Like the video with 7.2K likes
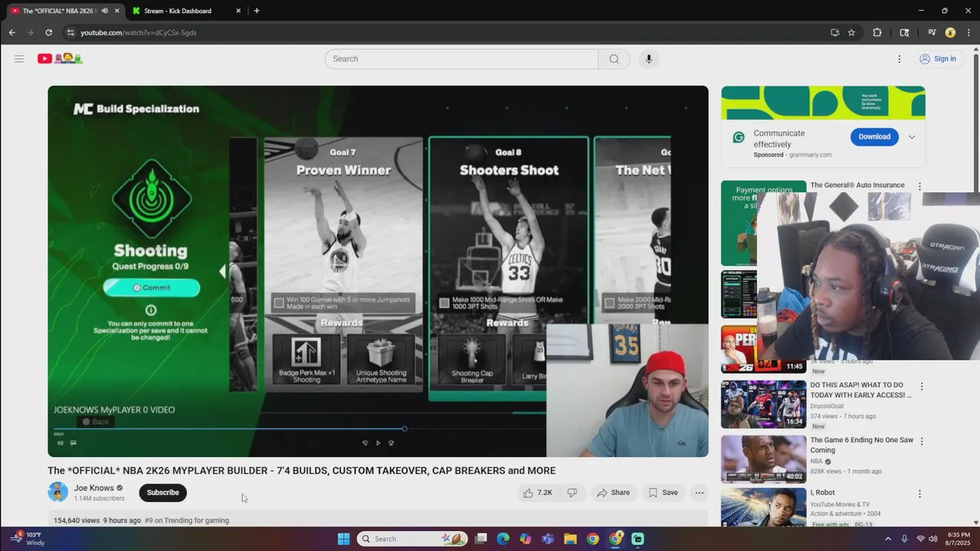Image resolution: width=980 pixels, height=551 pixels. 539,493
